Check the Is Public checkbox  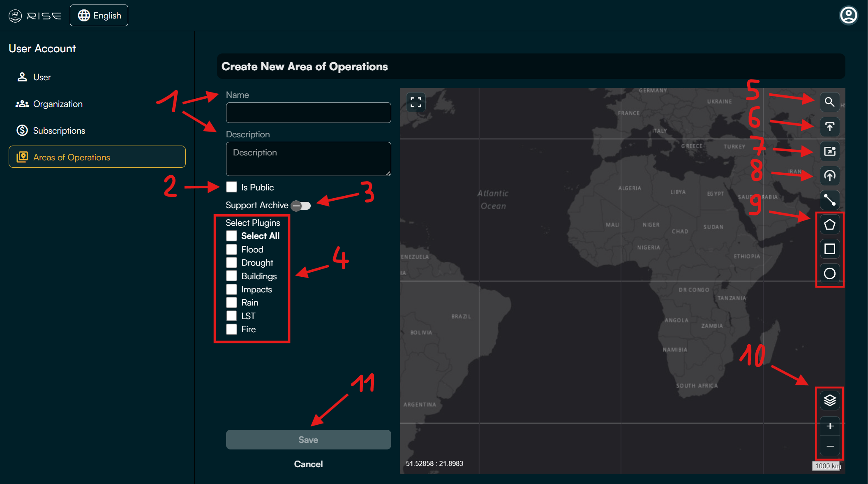(231, 187)
